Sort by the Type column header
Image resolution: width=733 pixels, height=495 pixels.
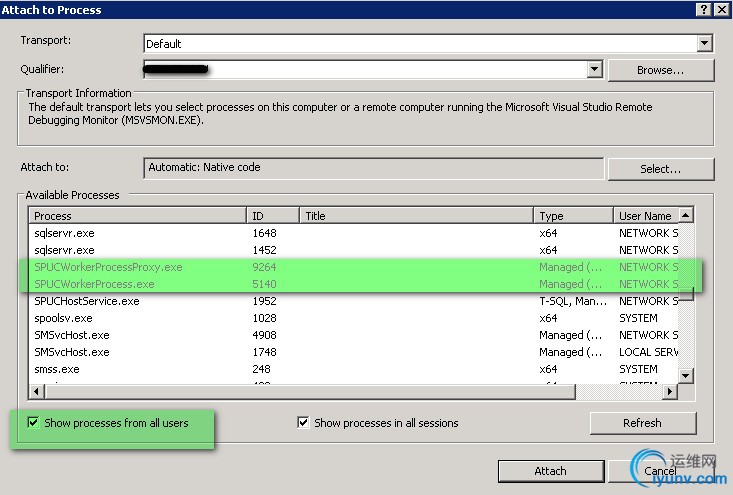pyautogui.click(x=573, y=216)
